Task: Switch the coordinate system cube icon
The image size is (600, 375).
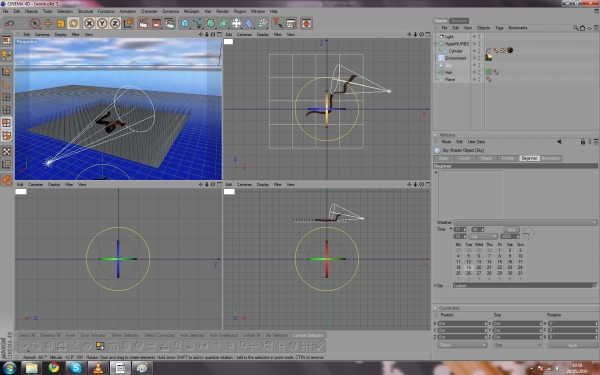Action: click(x=128, y=23)
